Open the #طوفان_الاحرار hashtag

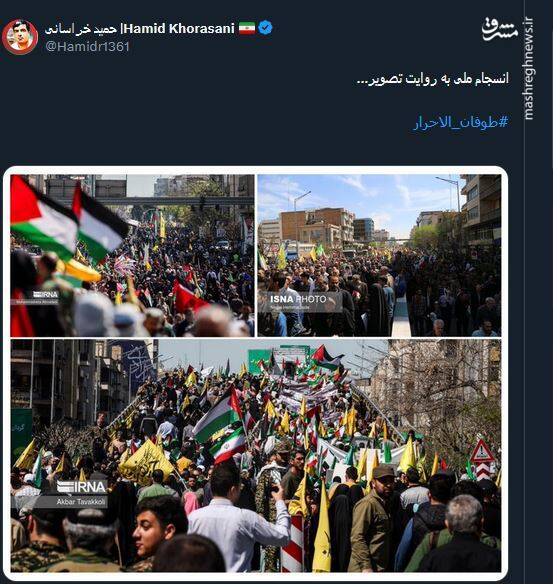461,122
